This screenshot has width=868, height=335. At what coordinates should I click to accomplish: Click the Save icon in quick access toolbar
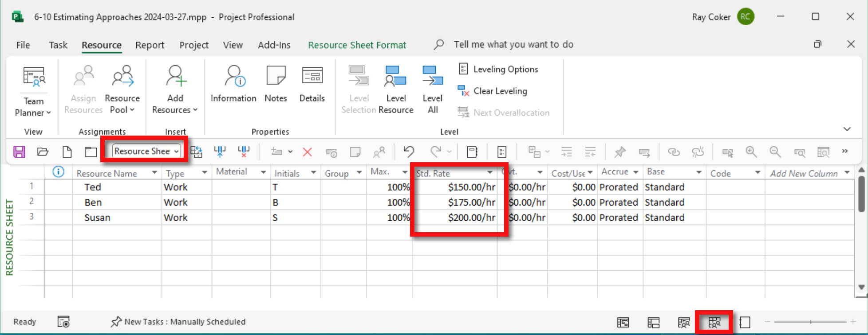pos(19,152)
